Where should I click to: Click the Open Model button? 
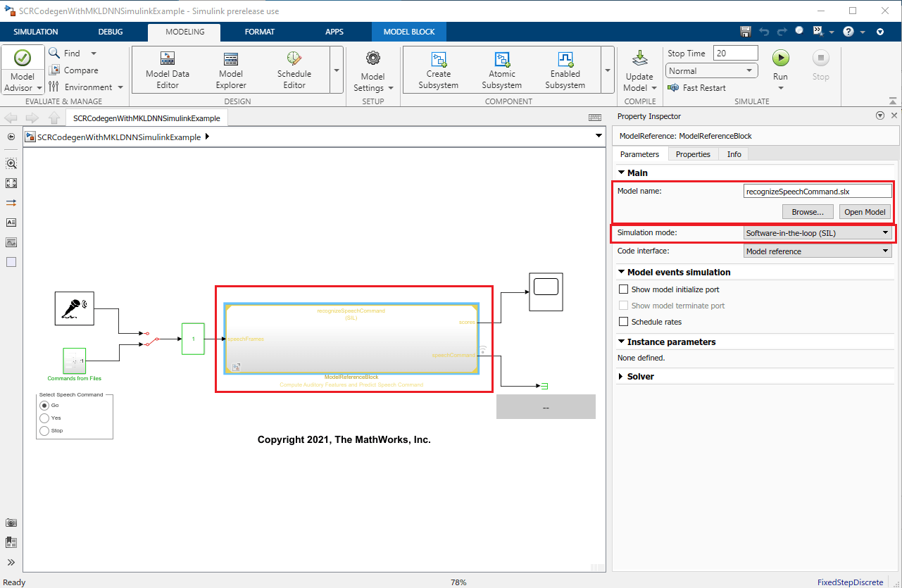click(x=865, y=212)
